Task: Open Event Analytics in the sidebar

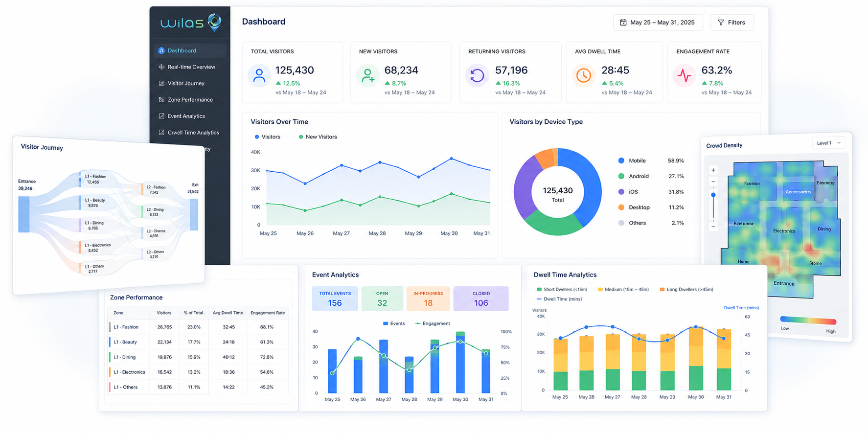Action: 190,116
